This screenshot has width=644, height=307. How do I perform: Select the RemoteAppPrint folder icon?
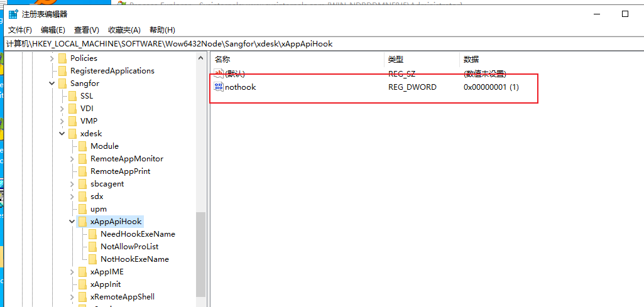(x=82, y=171)
